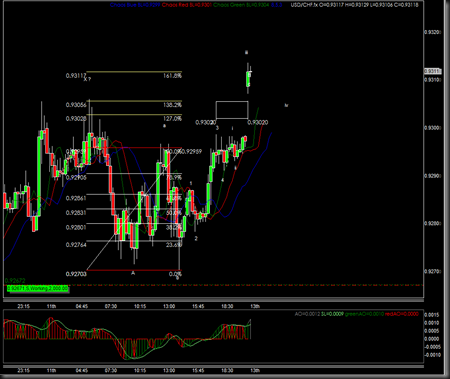Click 15:45 on the oscillator panel's bottom time axis
The height and width of the screenshot is (379, 450).
(198, 370)
